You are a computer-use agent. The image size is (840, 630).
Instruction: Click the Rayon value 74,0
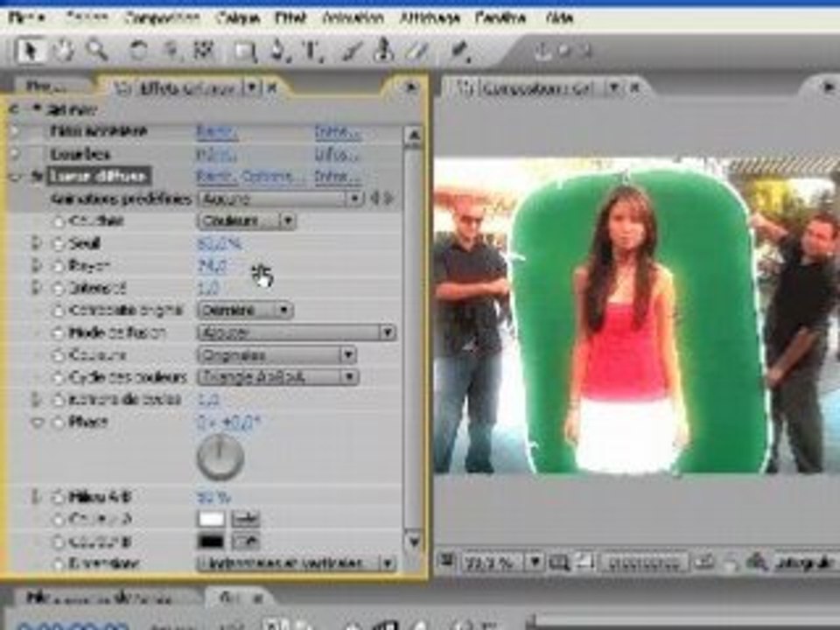tap(212, 266)
